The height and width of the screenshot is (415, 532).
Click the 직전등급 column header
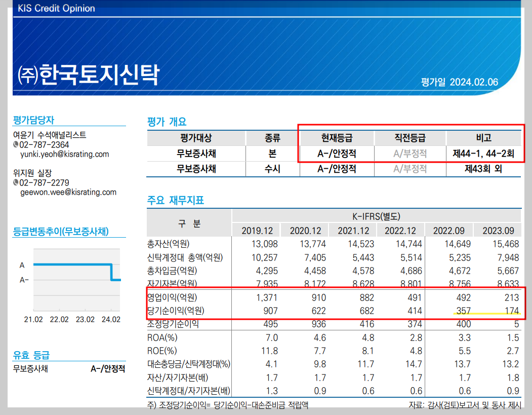click(x=410, y=138)
